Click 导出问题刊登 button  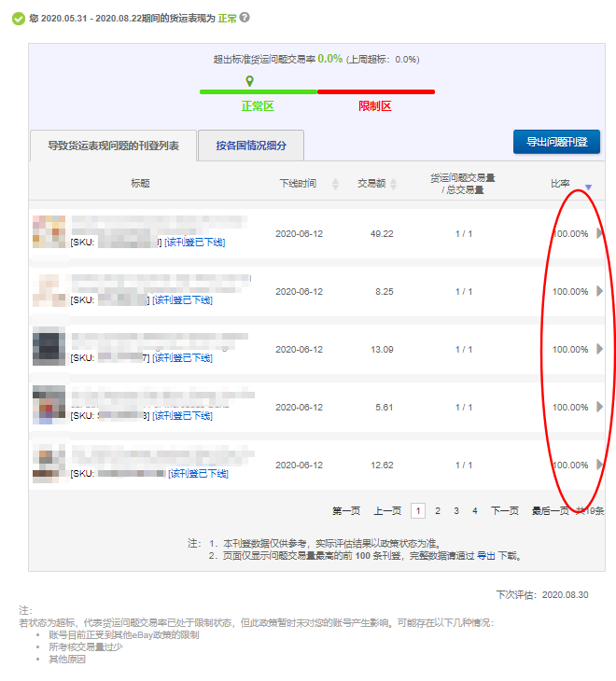tap(556, 142)
